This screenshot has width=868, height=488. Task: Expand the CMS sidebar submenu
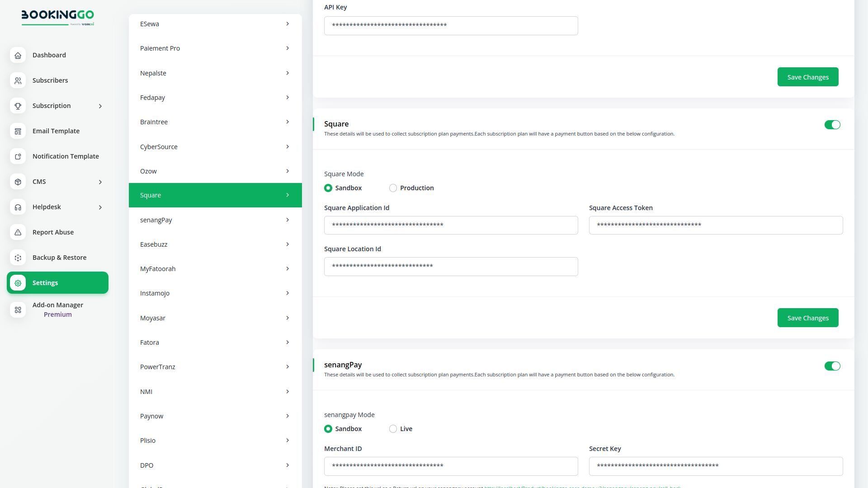(100, 182)
